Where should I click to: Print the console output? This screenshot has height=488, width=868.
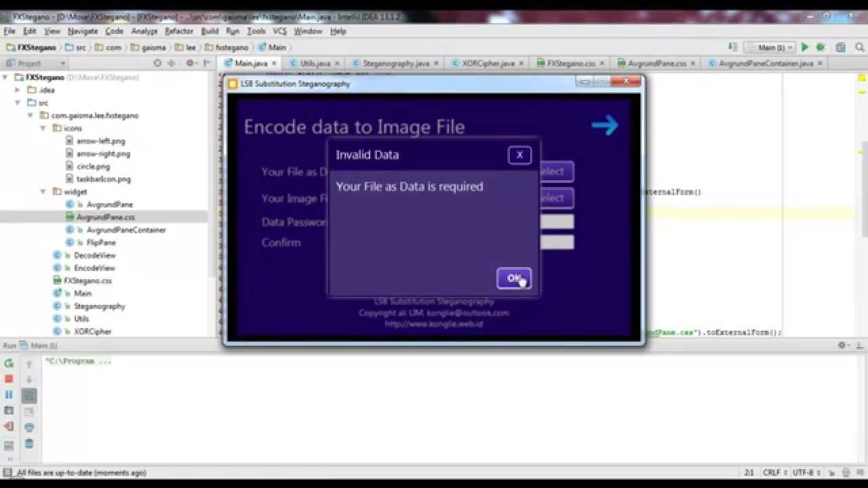(x=29, y=428)
